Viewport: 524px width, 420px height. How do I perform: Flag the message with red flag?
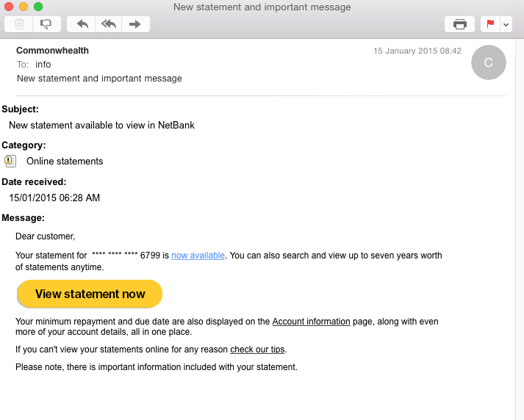(x=490, y=24)
